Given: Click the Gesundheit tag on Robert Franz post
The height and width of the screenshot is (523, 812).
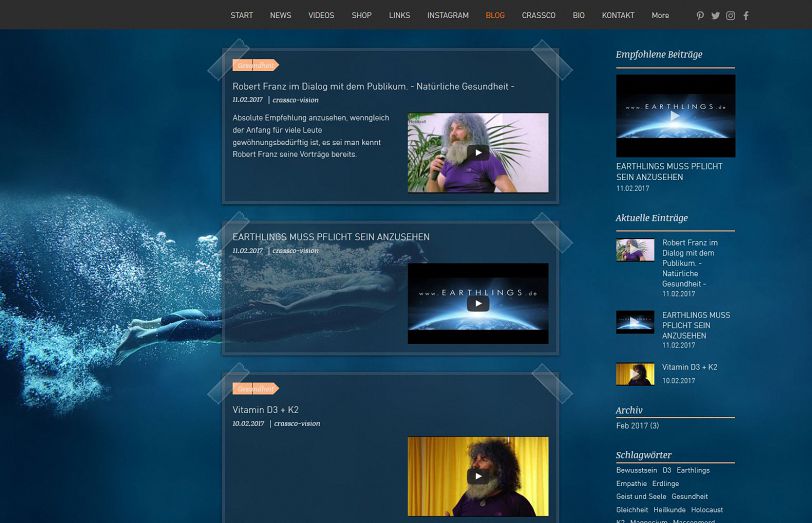Looking at the screenshot, I should [256, 65].
